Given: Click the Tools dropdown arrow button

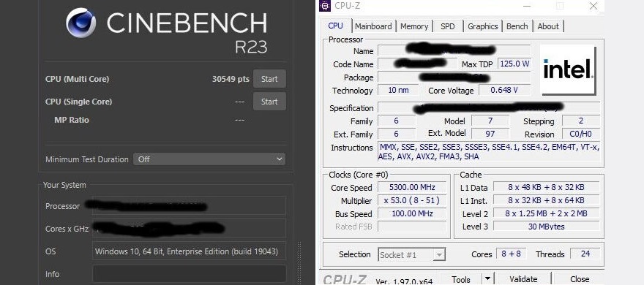Looking at the screenshot, I should click(x=487, y=279).
